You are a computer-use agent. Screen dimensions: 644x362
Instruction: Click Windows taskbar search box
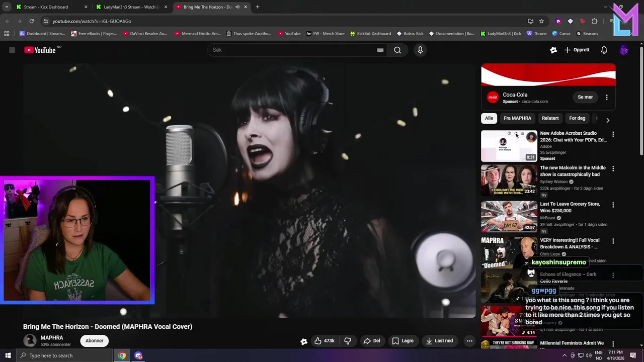[x=64, y=355]
